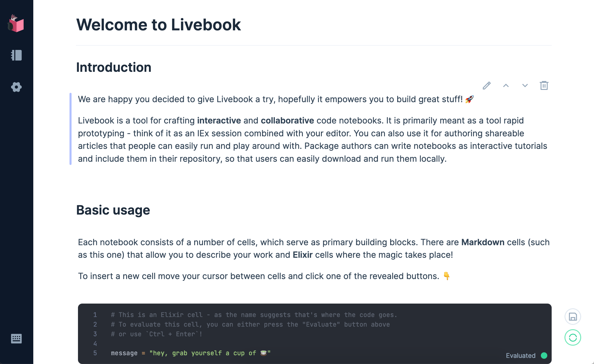Open the Livebook home logo

16,23
